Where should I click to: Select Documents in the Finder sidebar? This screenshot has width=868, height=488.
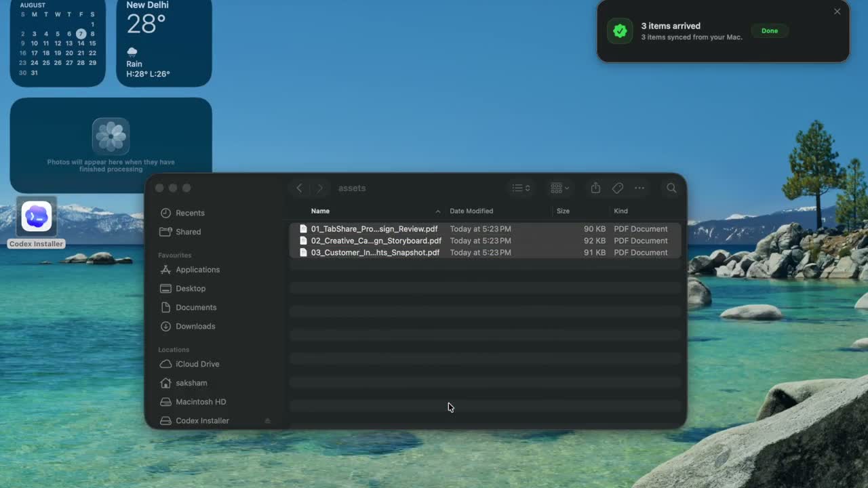196,308
